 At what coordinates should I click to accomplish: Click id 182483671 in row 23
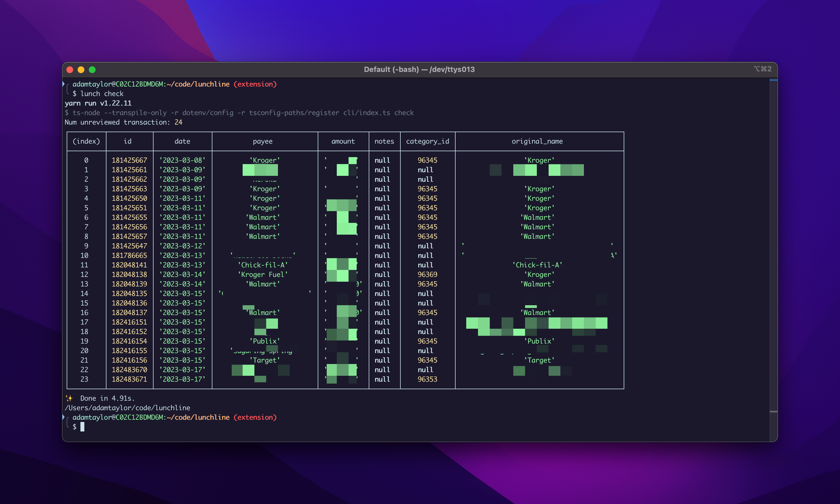click(129, 379)
